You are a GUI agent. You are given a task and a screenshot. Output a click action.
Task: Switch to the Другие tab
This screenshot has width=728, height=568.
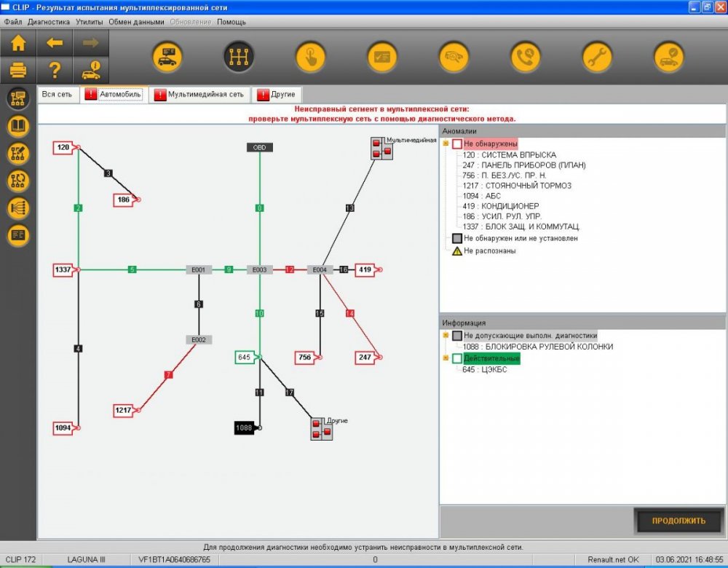(277, 94)
